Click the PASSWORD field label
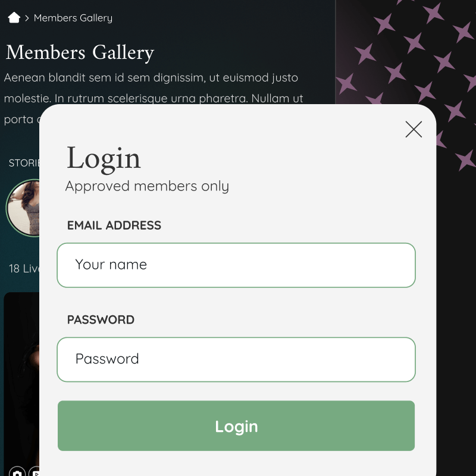Screen dimensions: 476x476 click(x=101, y=320)
